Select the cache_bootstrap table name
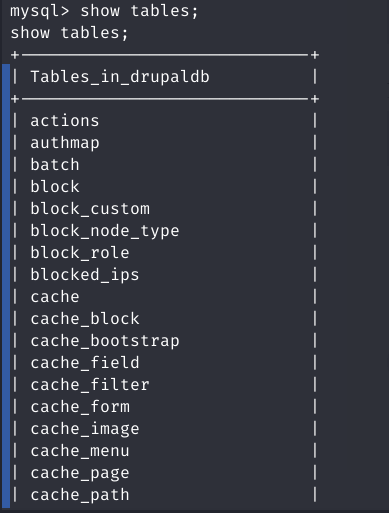Viewport: 389px width, 513px height. pyautogui.click(x=105, y=341)
